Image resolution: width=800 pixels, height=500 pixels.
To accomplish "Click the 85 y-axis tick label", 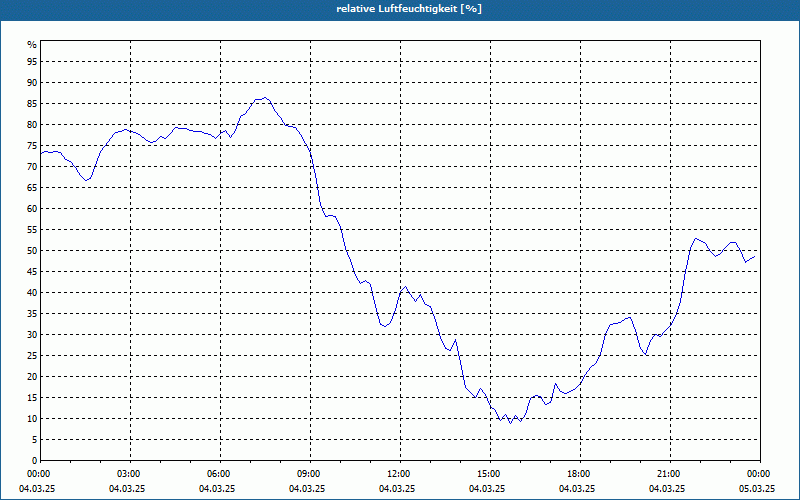I will 32,104.
